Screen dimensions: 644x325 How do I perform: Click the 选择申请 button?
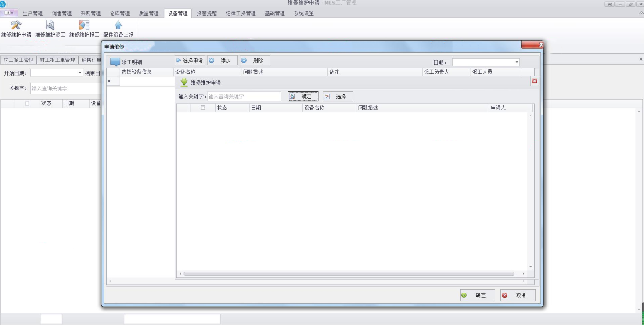click(x=190, y=61)
